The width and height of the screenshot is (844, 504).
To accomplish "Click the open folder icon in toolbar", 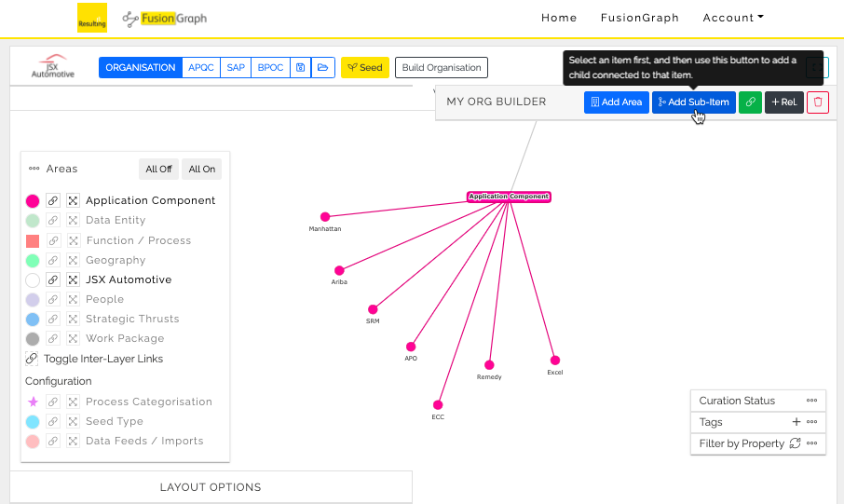I will (323, 67).
